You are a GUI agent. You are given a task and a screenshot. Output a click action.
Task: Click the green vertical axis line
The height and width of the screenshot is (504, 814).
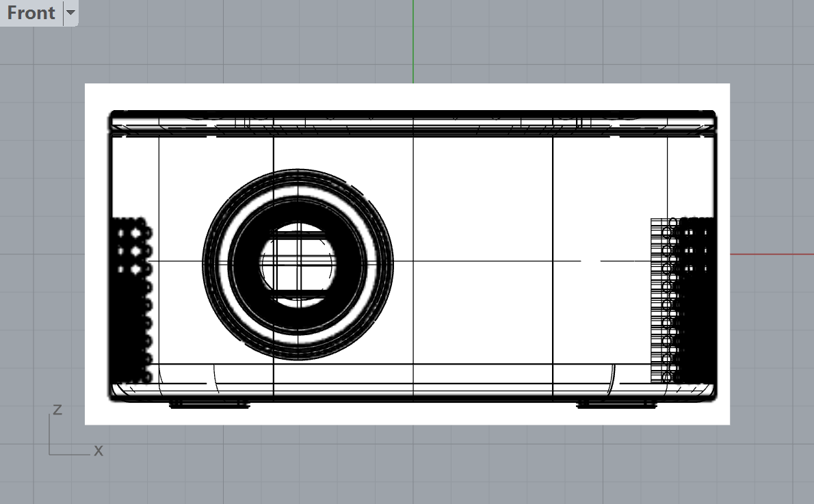(413, 41)
